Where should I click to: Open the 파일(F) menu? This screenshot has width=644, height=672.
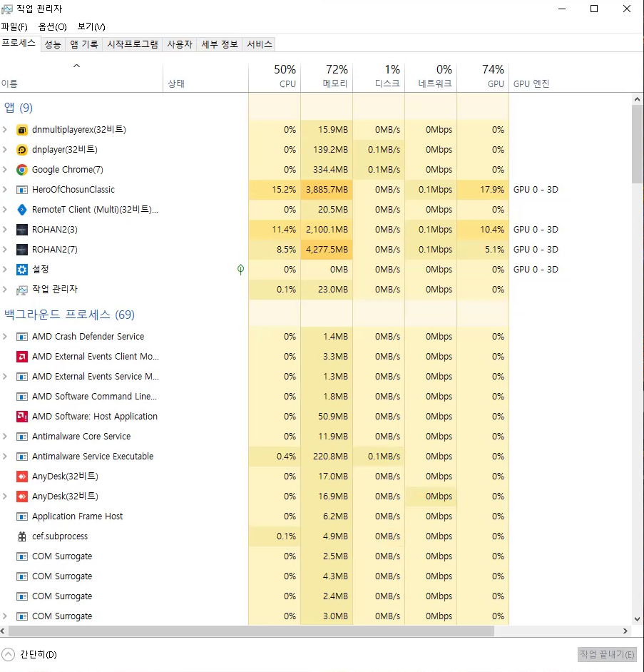(x=14, y=26)
